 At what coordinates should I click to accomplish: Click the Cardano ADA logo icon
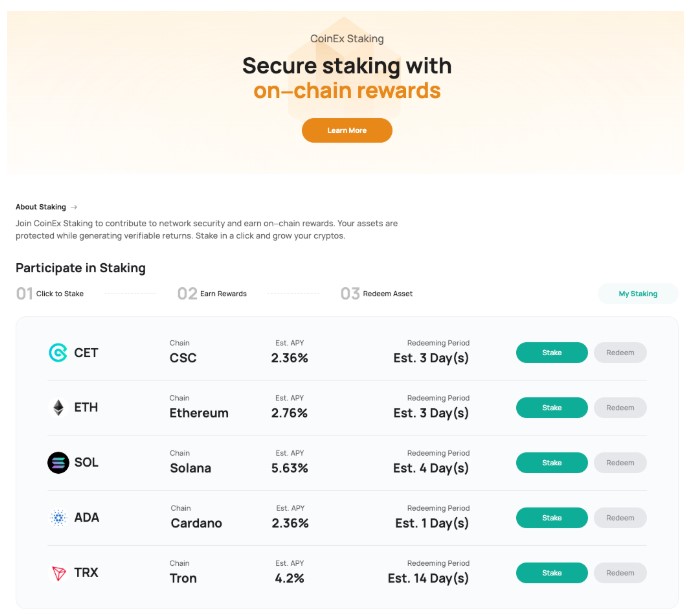58,518
